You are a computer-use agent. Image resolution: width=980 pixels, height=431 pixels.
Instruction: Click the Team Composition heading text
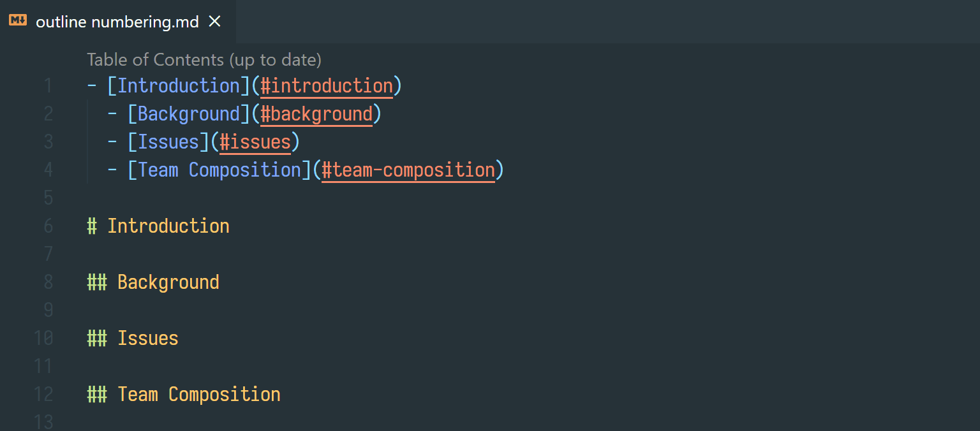[198, 394]
